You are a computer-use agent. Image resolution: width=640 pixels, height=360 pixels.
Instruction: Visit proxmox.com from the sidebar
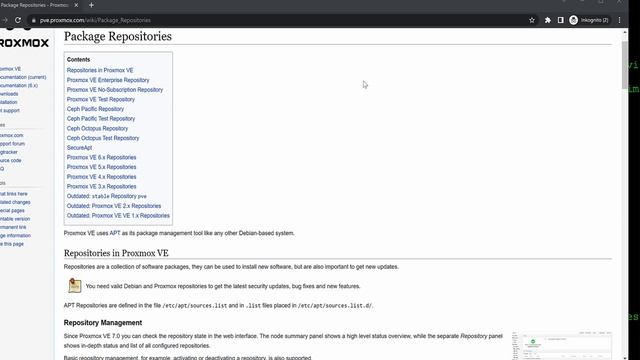click(11, 136)
